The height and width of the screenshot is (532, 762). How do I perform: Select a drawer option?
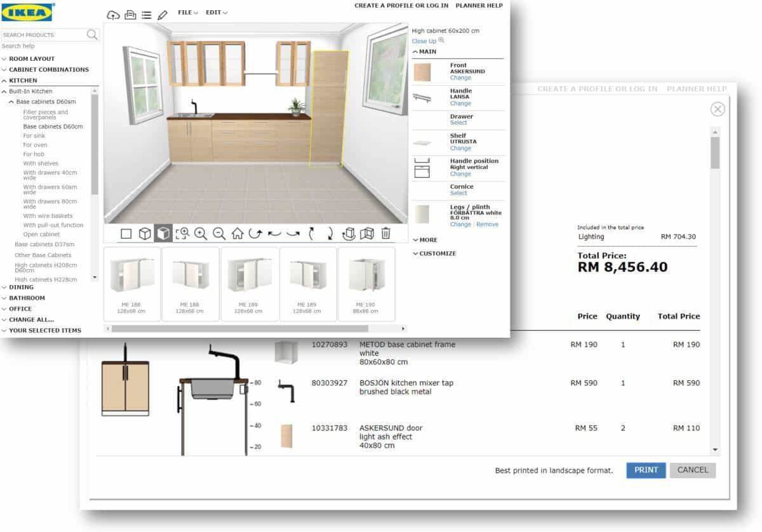[458, 123]
